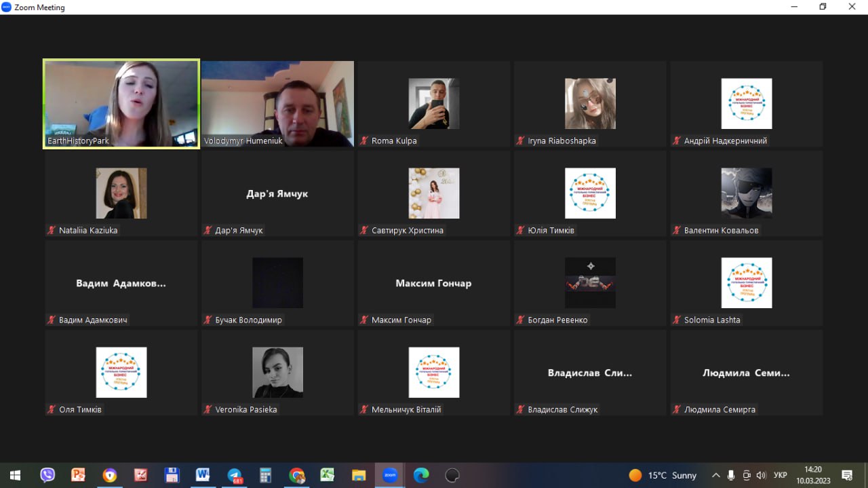This screenshot has width=868, height=488.
Task: Open the Windows Start menu
Action: [15, 475]
